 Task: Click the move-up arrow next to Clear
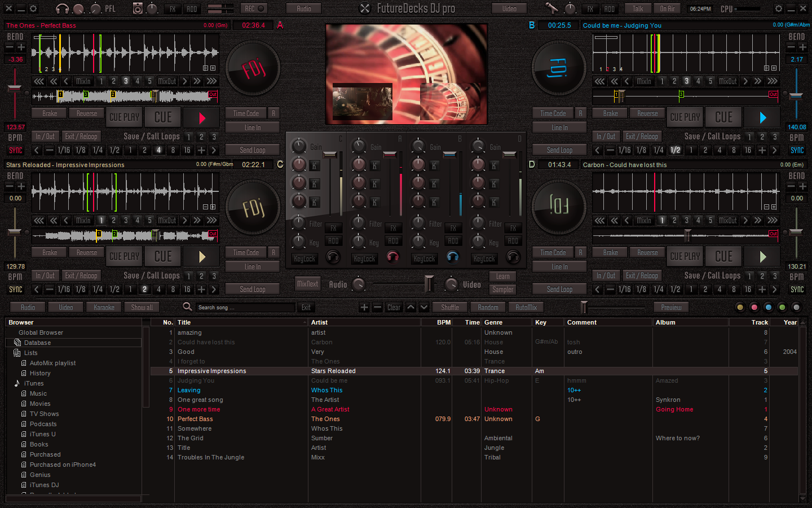pyautogui.click(x=411, y=308)
